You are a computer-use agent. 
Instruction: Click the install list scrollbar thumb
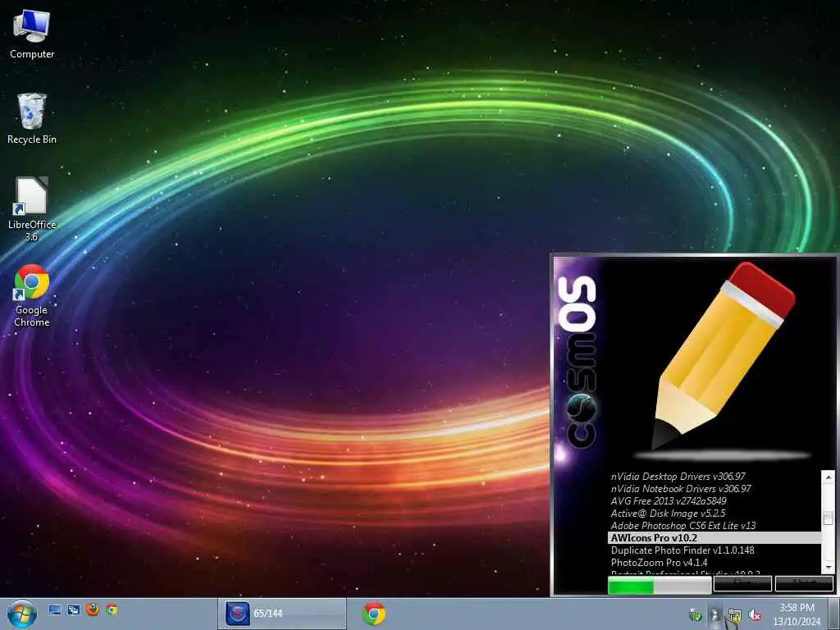pyautogui.click(x=829, y=518)
